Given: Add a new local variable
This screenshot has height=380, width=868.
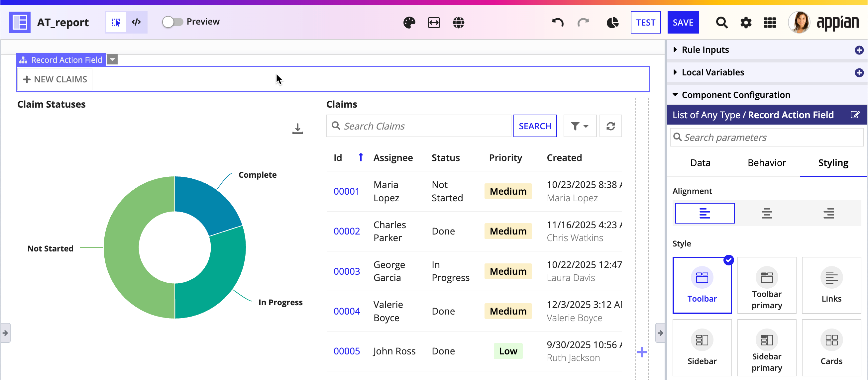Looking at the screenshot, I should [x=859, y=73].
